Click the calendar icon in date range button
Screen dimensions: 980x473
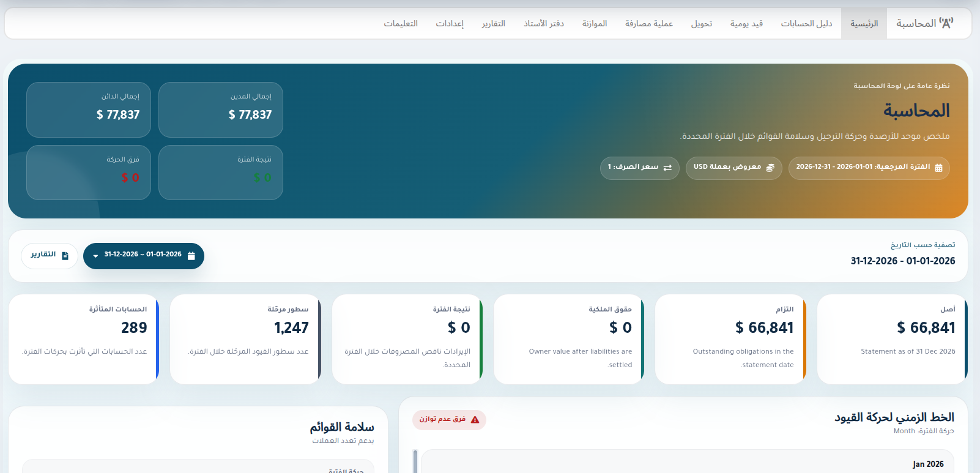(191, 256)
